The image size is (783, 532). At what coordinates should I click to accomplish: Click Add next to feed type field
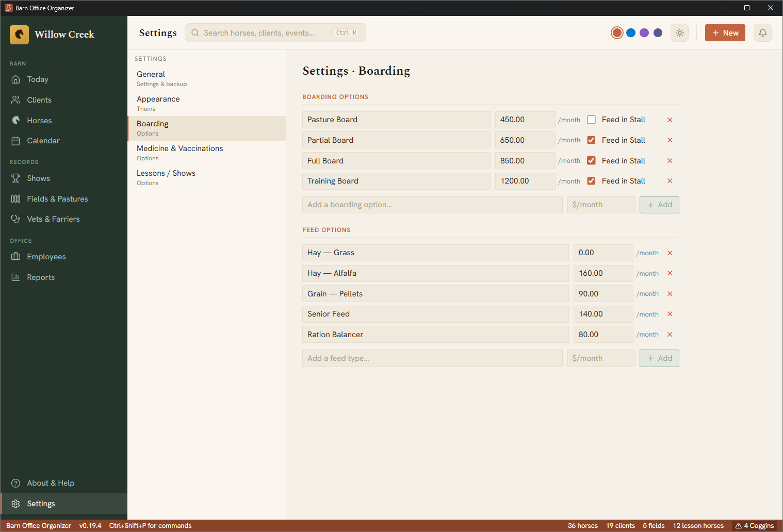659,358
